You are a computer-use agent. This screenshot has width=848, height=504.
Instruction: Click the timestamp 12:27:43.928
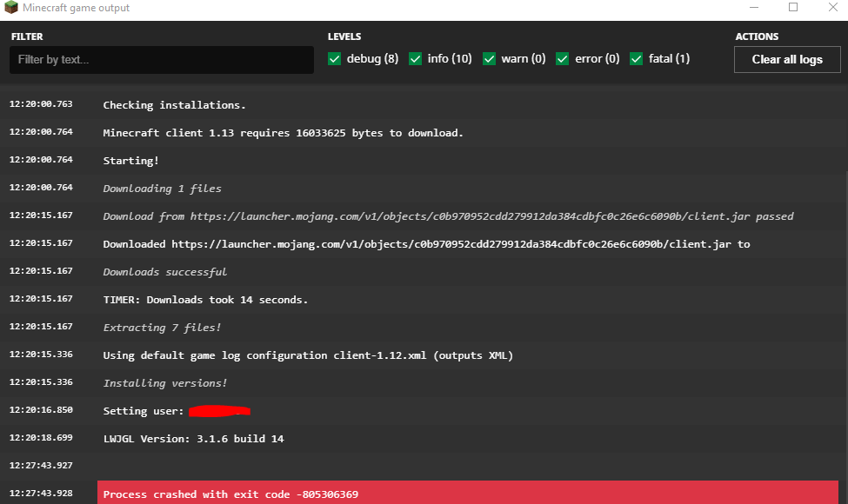41,494
